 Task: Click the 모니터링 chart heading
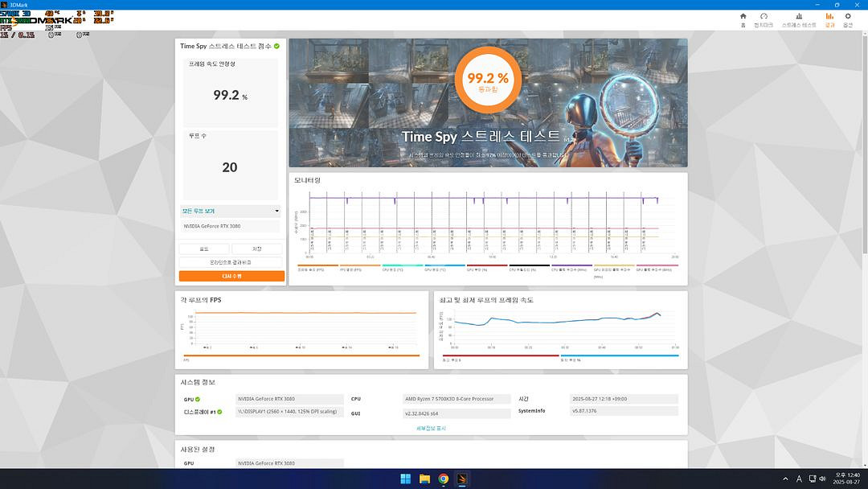tap(307, 180)
